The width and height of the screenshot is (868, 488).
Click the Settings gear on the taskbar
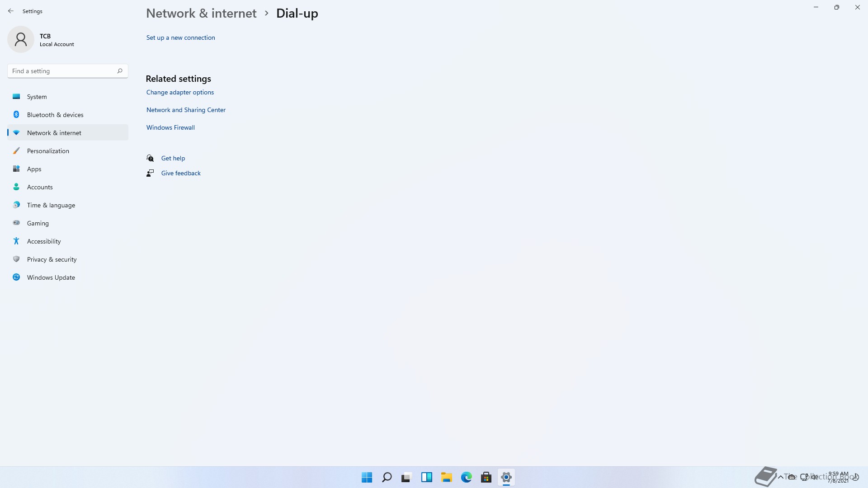tap(506, 477)
